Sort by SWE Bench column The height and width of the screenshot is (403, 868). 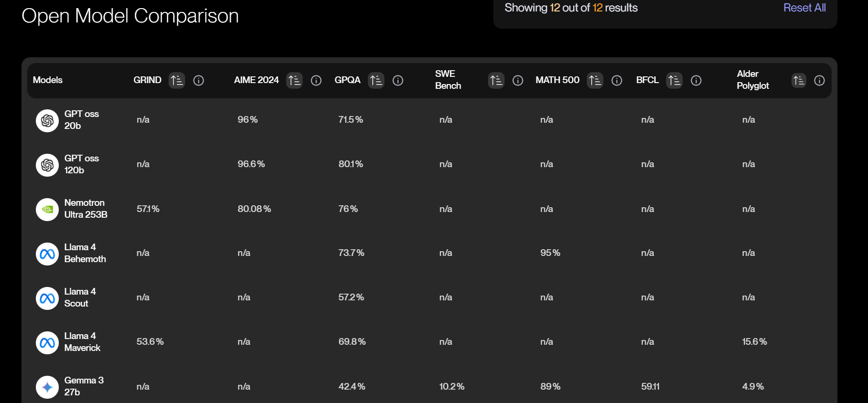tap(496, 80)
